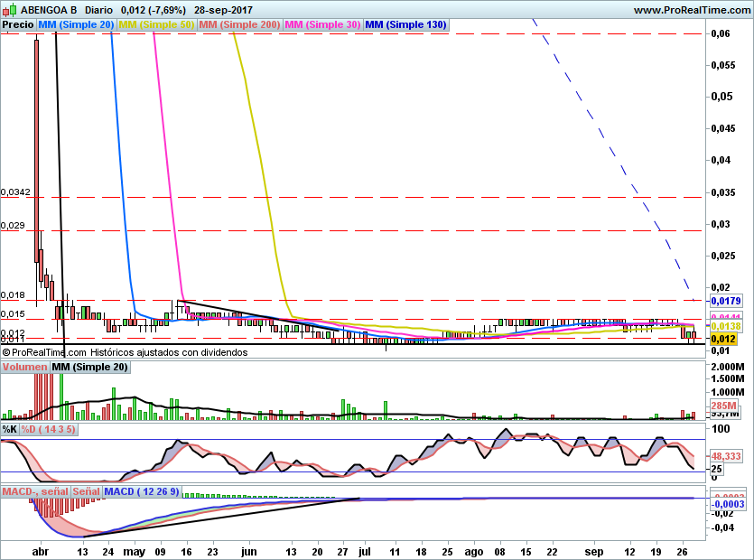Click the may month on time axis
The image size is (754, 560).
(x=135, y=552)
